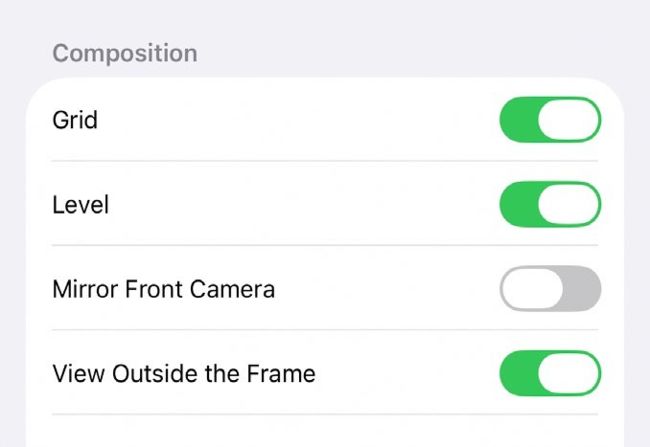Switch off View Outside the Frame
Screen dimensions: 650x447
(x=550, y=373)
